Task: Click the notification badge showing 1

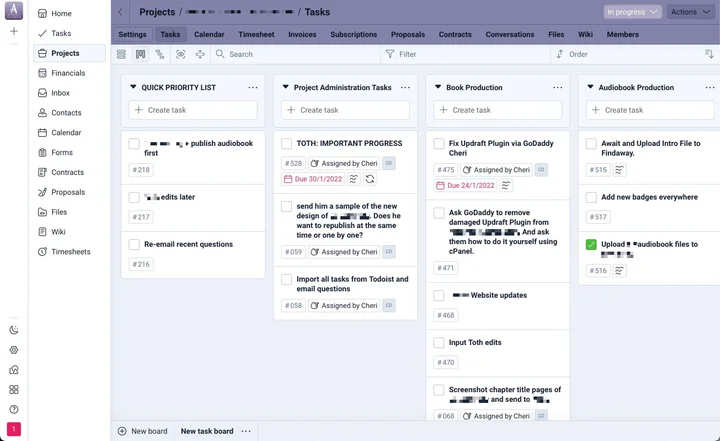Action: (14, 429)
